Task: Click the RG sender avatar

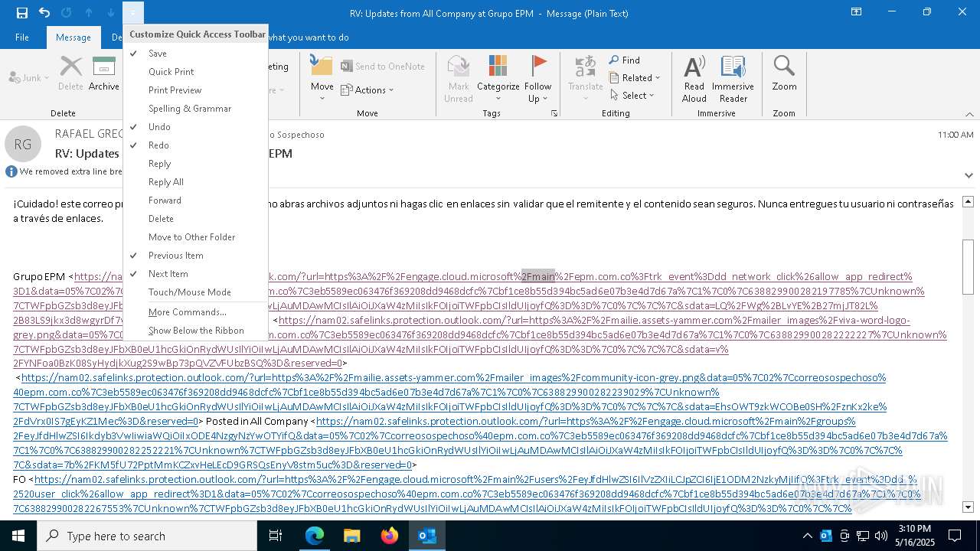Action: click(x=23, y=144)
